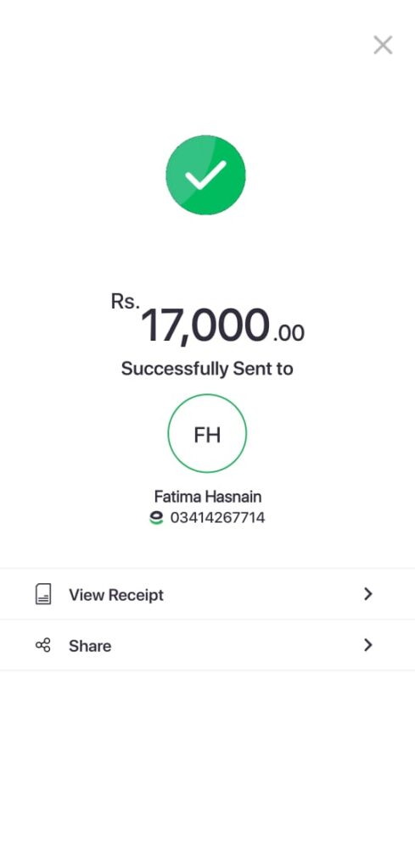The image size is (415, 868).
Task: Click the receipt document icon
Action: (43, 594)
